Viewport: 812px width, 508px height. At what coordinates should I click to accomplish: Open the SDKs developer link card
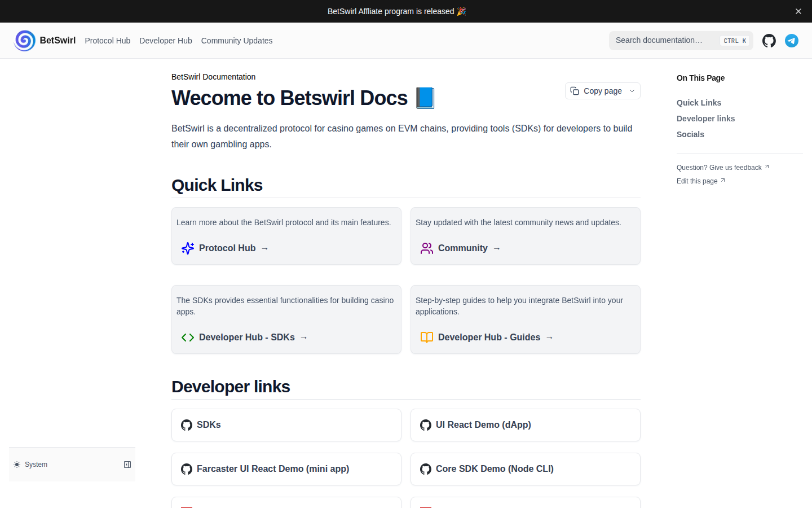(x=286, y=425)
